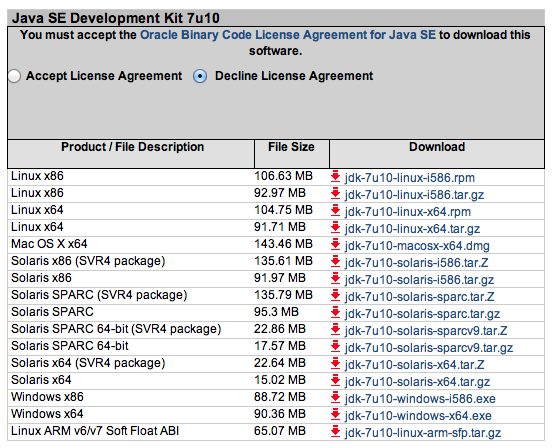Click the Download column header
The height and width of the screenshot is (448, 553).
[x=437, y=147]
